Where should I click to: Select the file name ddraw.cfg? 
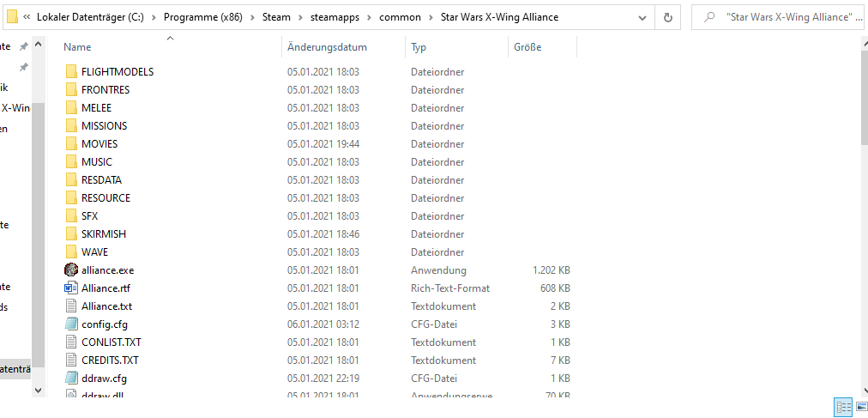click(x=105, y=379)
